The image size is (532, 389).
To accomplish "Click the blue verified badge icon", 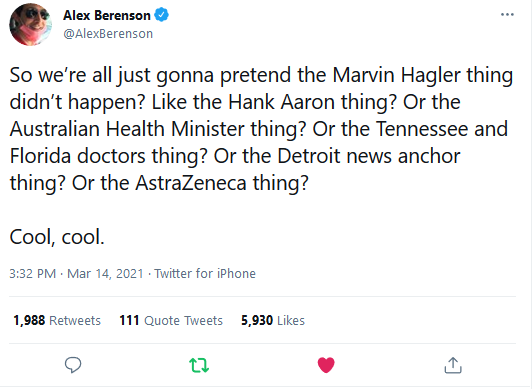I will (162, 15).
